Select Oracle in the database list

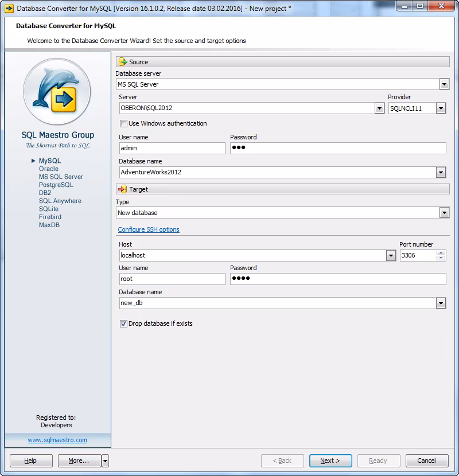49,169
